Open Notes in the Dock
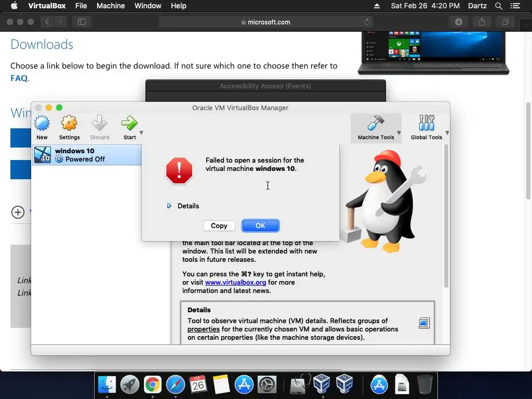Viewport: 532px width, 399px height. (221, 385)
